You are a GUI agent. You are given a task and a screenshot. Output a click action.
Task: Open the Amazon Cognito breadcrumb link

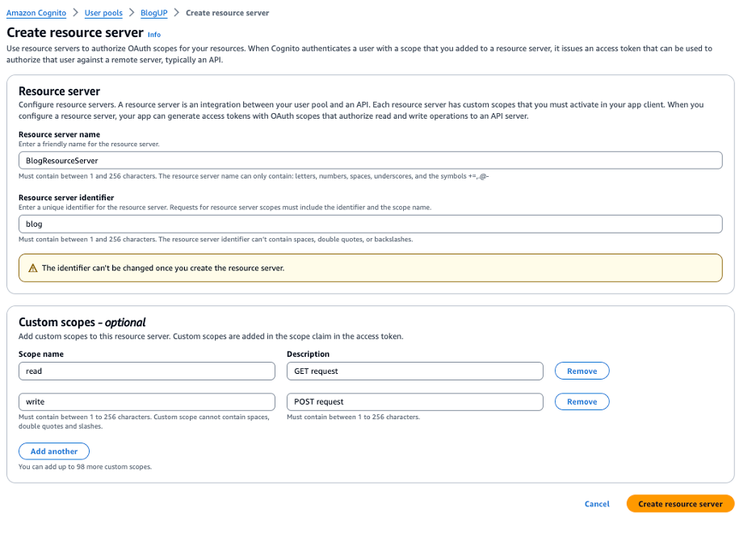pos(34,13)
